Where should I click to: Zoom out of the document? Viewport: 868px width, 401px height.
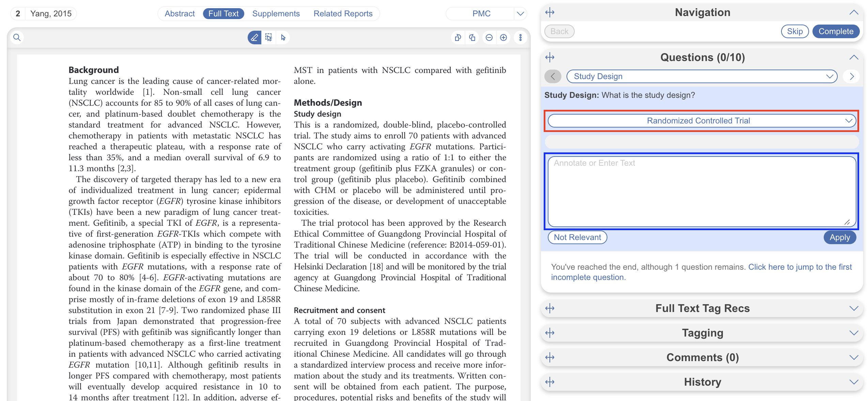489,38
